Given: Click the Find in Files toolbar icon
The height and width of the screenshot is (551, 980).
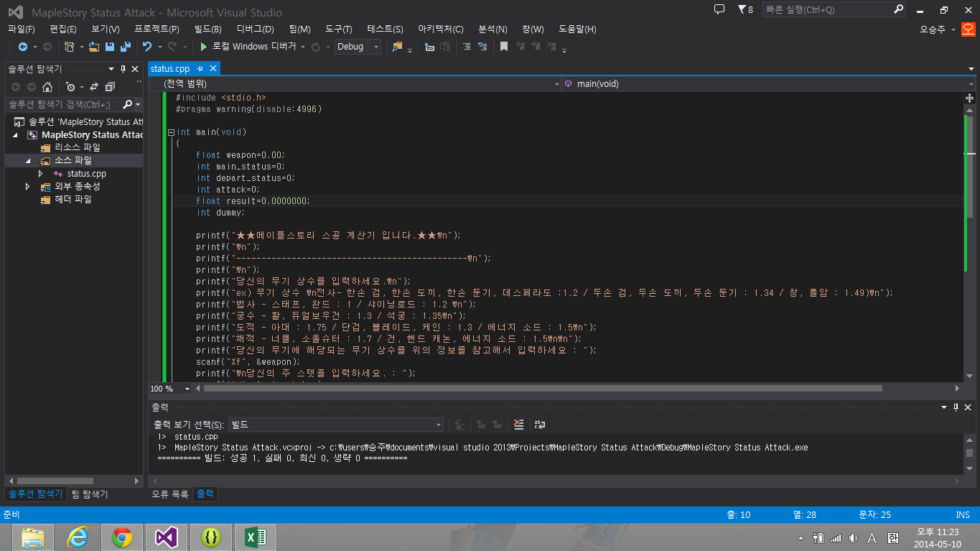Looking at the screenshot, I should coord(397,47).
